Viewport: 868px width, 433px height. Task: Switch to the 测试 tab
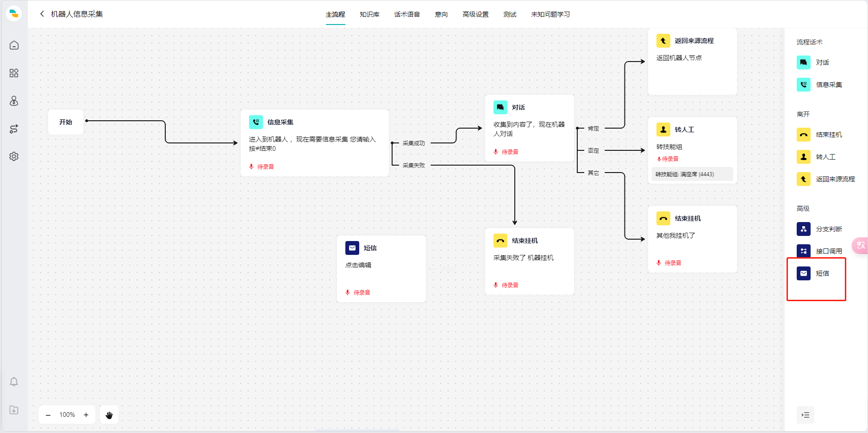click(x=510, y=14)
